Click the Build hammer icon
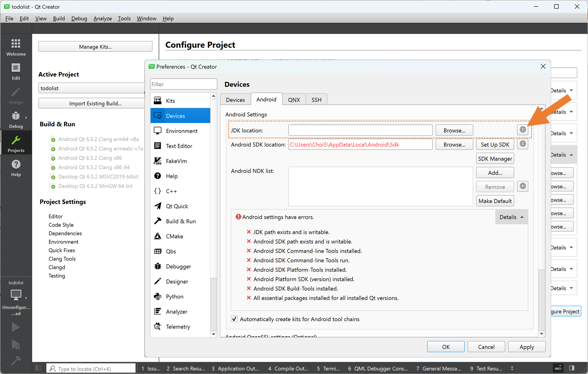This screenshot has height=374, width=588. [x=16, y=360]
